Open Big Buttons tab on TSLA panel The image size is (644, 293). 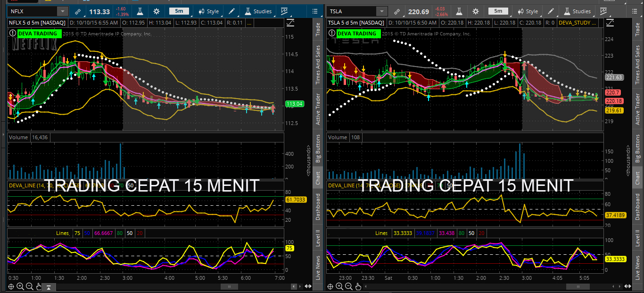637,149
